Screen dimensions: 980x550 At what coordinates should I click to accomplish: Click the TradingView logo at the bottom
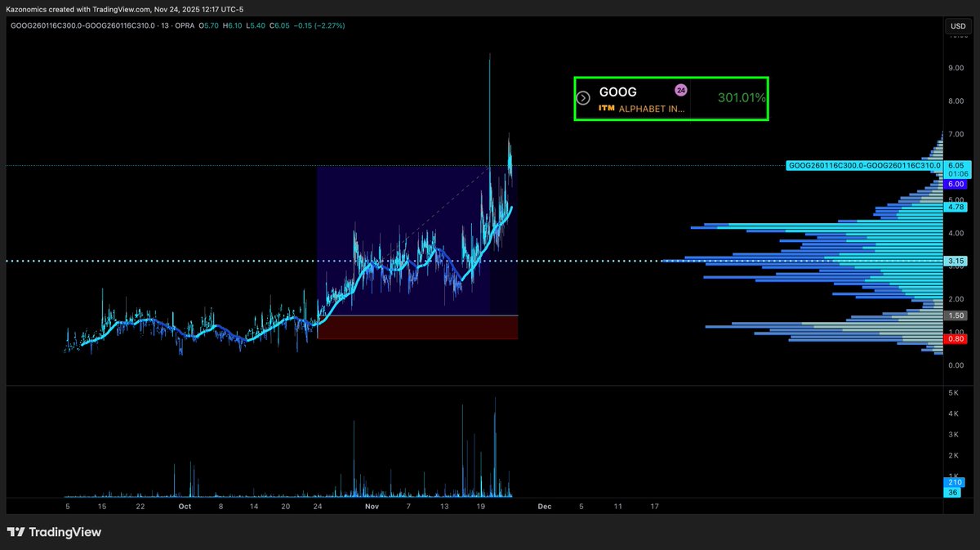click(54, 532)
